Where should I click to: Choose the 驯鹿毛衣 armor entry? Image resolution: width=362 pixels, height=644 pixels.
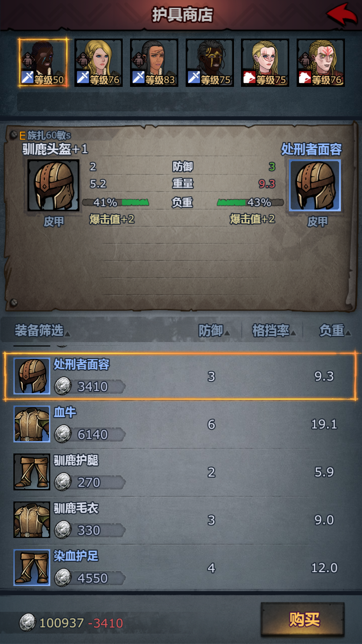[181, 520]
